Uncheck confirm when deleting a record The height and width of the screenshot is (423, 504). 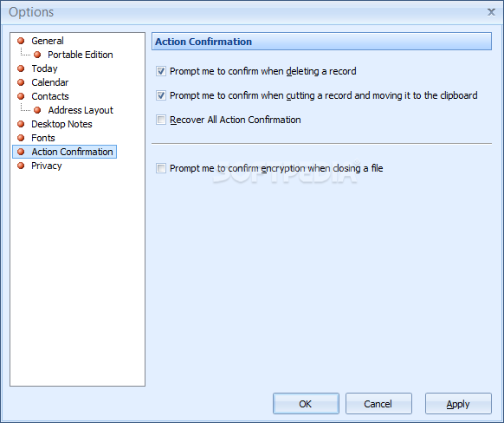(161, 71)
